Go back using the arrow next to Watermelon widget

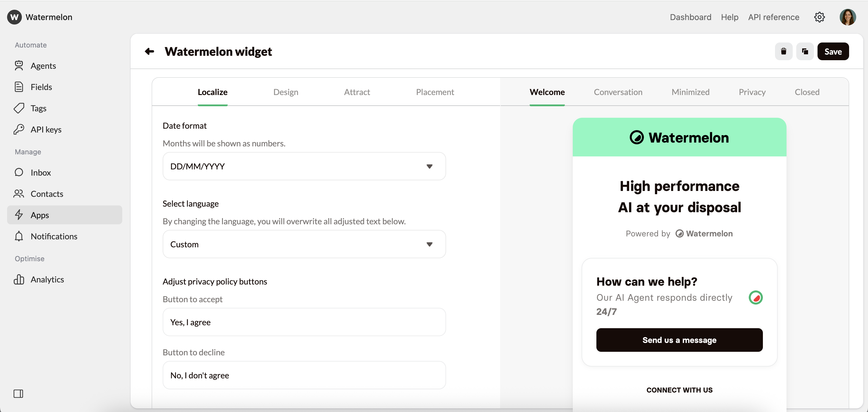149,51
